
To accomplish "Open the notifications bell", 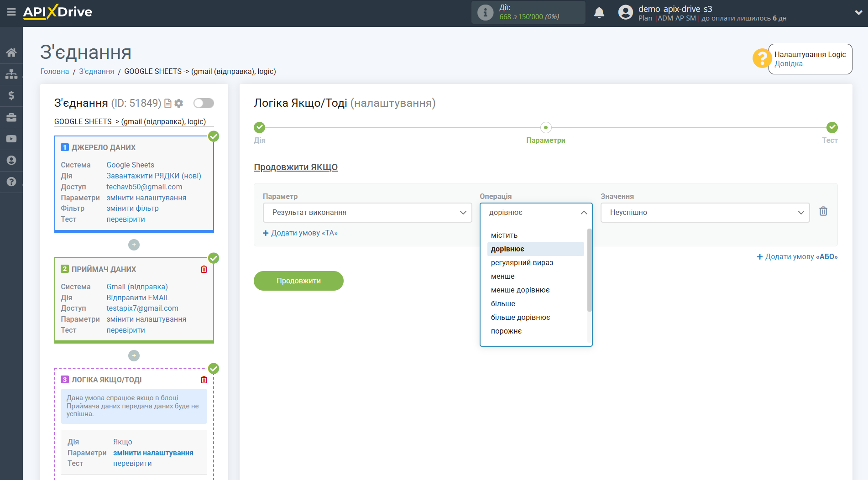I will pyautogui.click(x=599, y=12).
